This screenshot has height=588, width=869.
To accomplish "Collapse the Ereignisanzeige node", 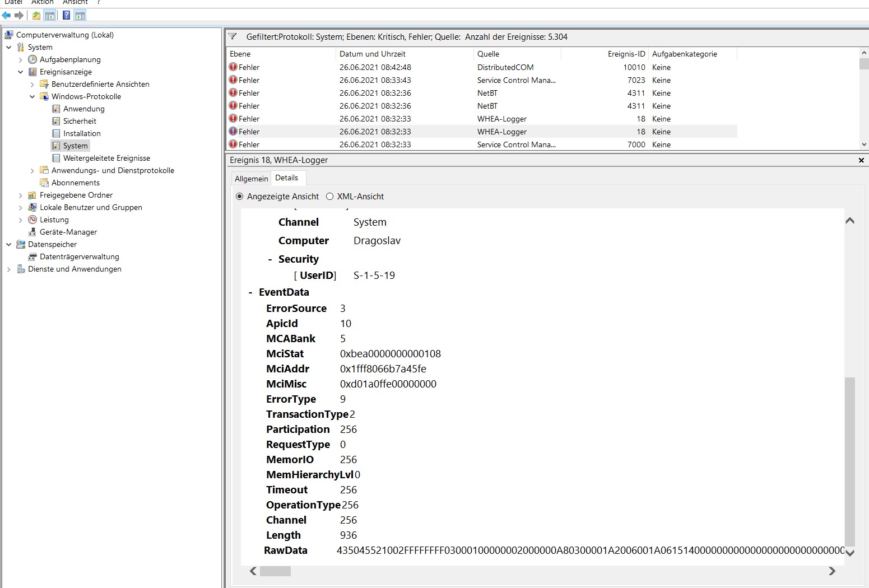I will coord(20,72).
